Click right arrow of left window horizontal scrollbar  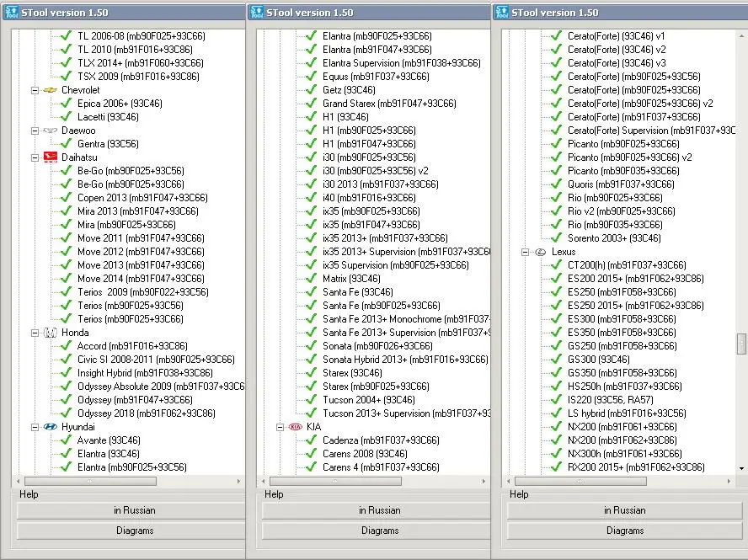[238, 482]
